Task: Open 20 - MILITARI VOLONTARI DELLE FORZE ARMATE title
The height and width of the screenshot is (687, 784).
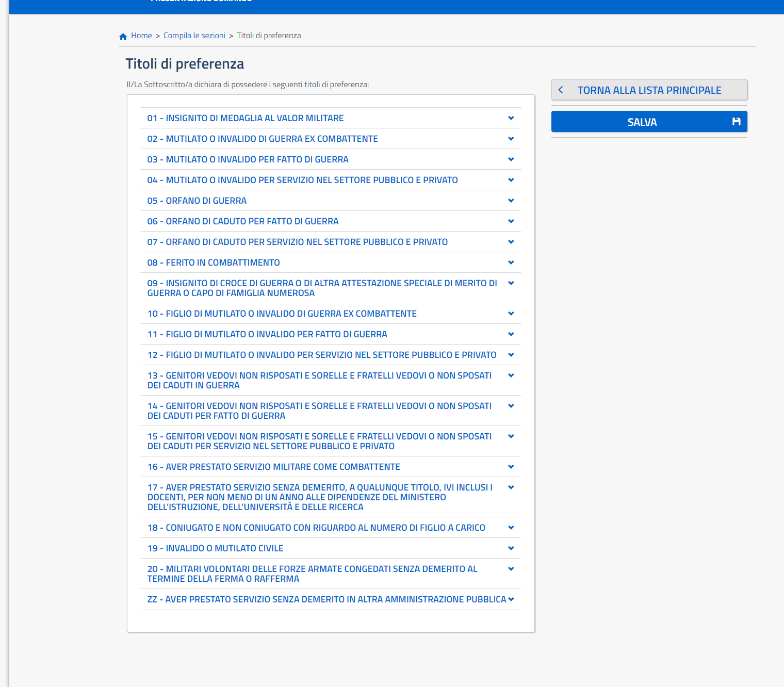Action: coord(313,574)
